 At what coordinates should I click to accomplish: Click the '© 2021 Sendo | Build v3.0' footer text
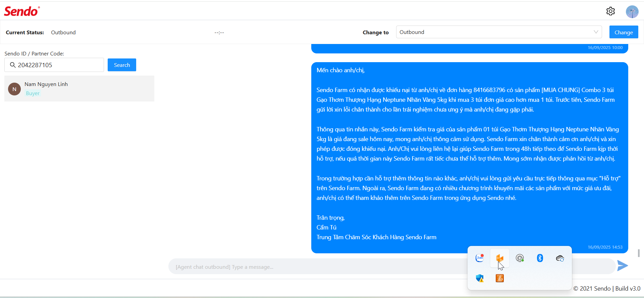(x=607, y=288)
